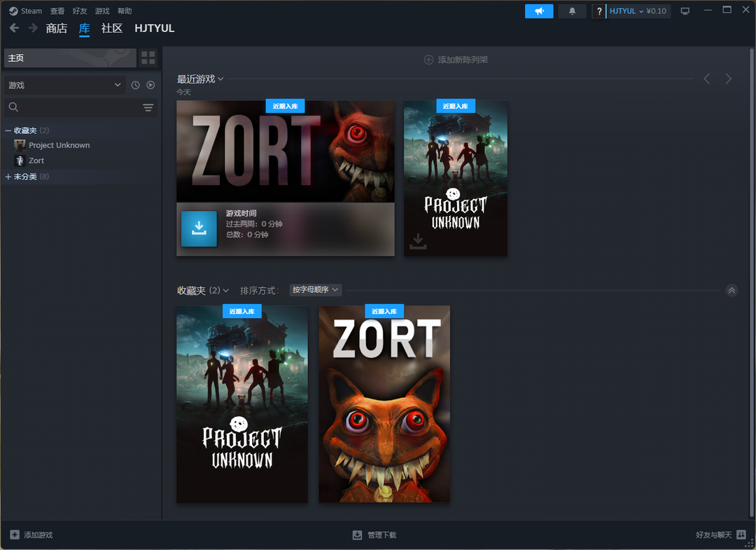The image size is (756, 550).
Task: Open the 帮助 menu
Action: click(x=125, y=11)
